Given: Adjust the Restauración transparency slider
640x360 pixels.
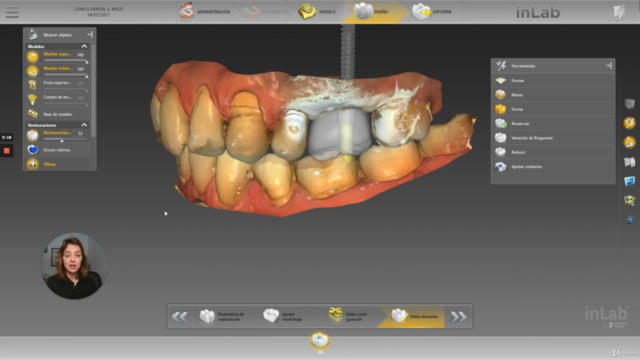Looking at the screenshot, I should tap(66, 140).
